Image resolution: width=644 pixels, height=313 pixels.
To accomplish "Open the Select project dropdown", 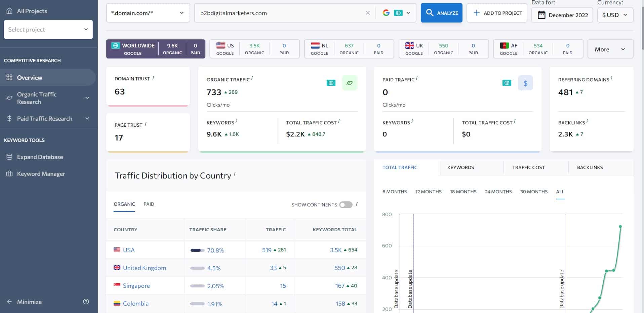I will [x=48, y=29].
